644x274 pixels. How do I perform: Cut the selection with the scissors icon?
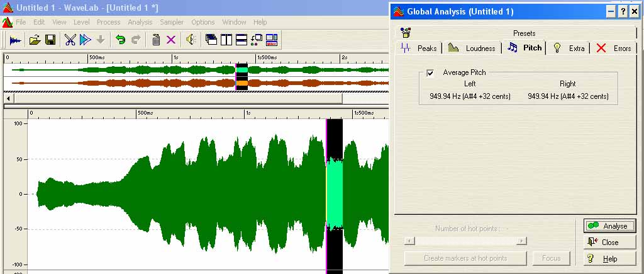click(x=70, y=40)
